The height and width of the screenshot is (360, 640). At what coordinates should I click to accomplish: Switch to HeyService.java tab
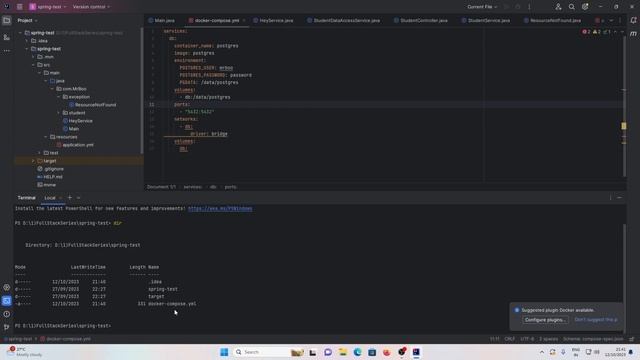273,20
